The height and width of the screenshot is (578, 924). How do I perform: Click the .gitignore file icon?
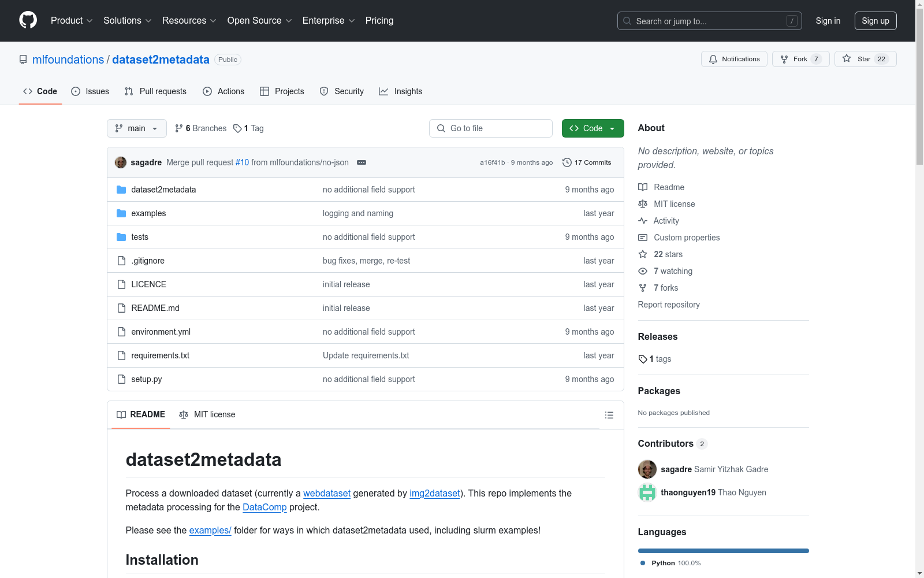(x=121, y=261)
